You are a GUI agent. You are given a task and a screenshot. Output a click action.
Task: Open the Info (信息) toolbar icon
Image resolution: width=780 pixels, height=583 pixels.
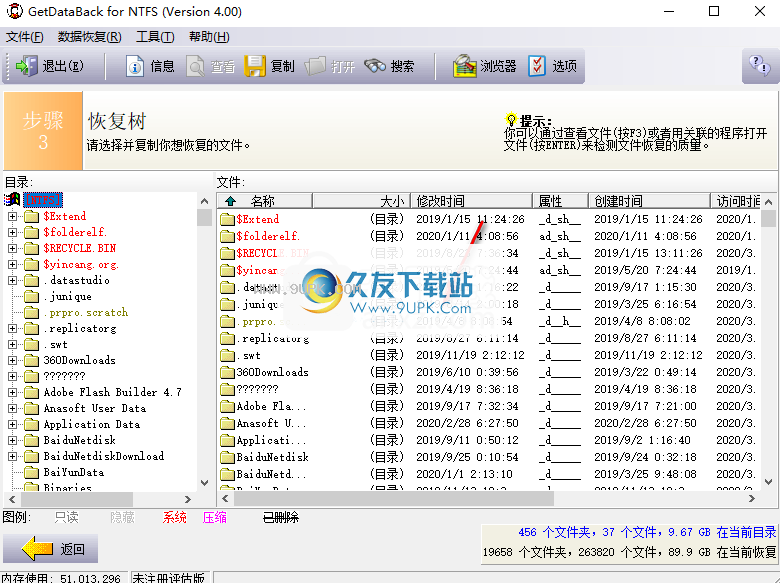click(135, 67)
